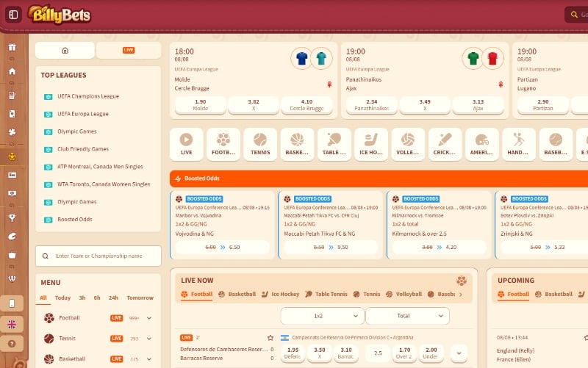Select the 3h filter in Menu
Screen dimensions: 588x368
[82, 298]
